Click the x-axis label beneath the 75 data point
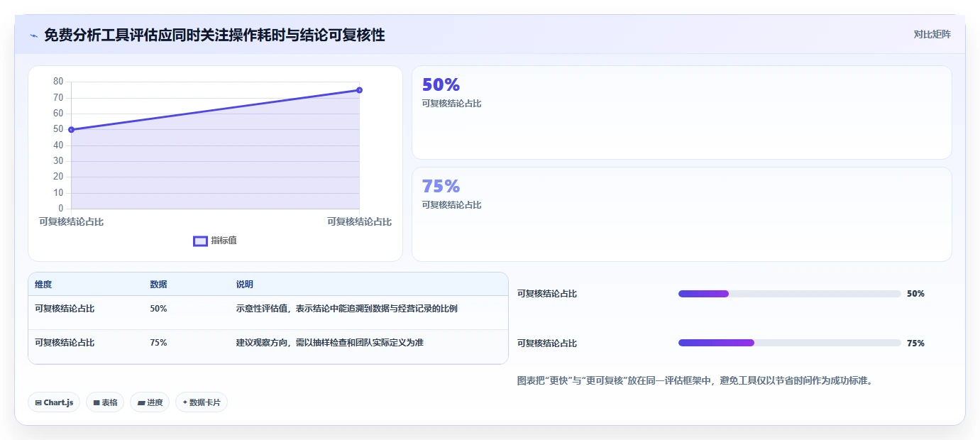Viewport: 980px width, 440px height. (359, 222)
